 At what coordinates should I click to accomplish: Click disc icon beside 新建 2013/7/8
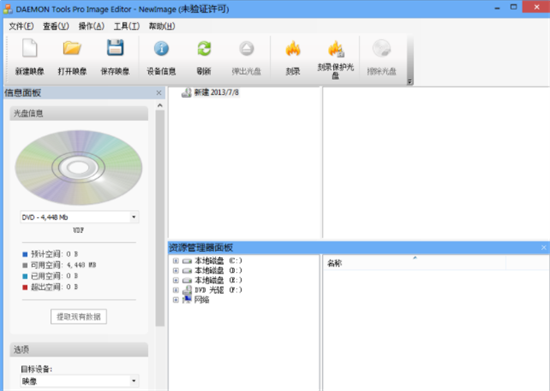tap(186, 93)
